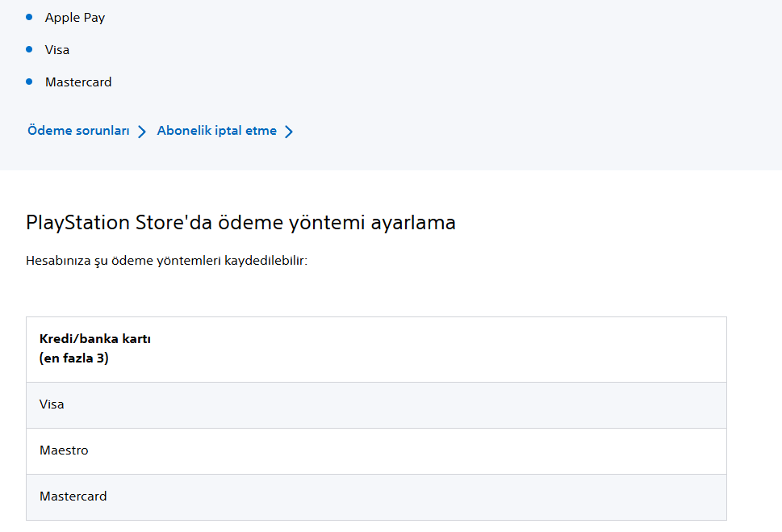Select the Visa bullet list item
782x532 pixels.
pos(56,50)
